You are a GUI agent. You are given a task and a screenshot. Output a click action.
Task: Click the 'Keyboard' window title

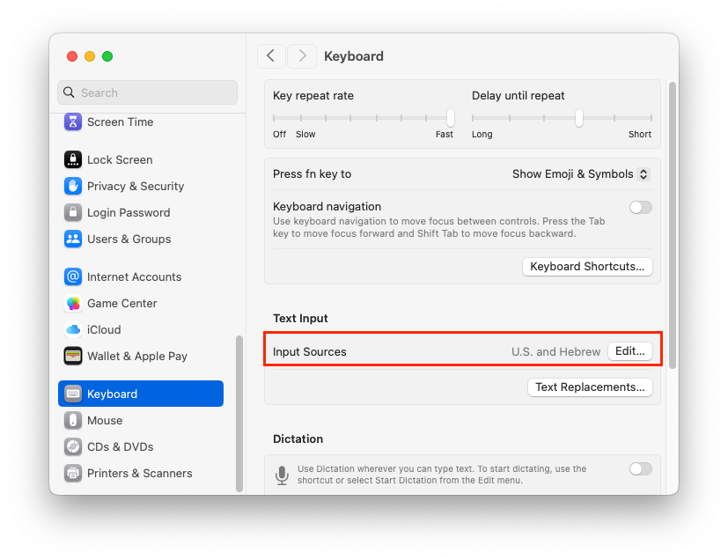click(354, 56)
